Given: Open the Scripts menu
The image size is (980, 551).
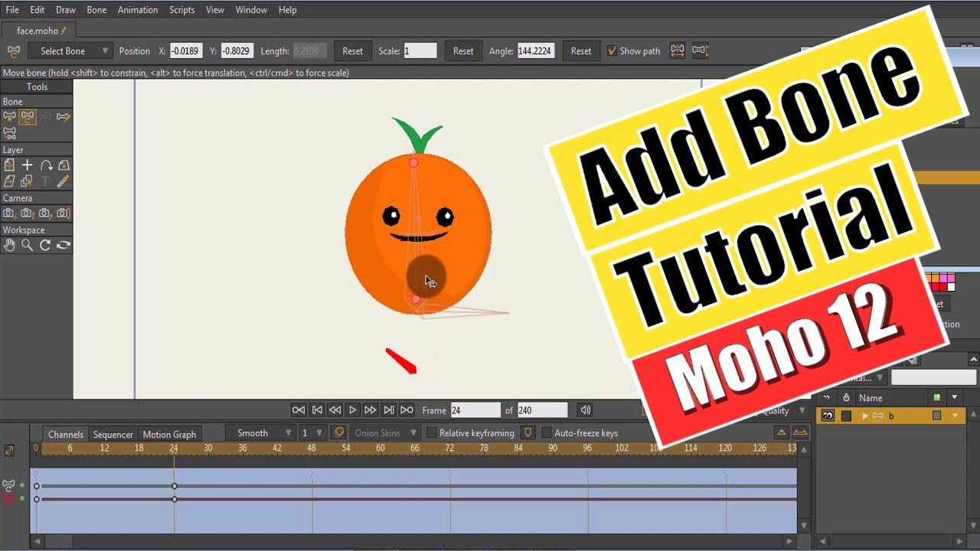Looking at the screenshot, I should pyautogui.click(x=182, y=10).
